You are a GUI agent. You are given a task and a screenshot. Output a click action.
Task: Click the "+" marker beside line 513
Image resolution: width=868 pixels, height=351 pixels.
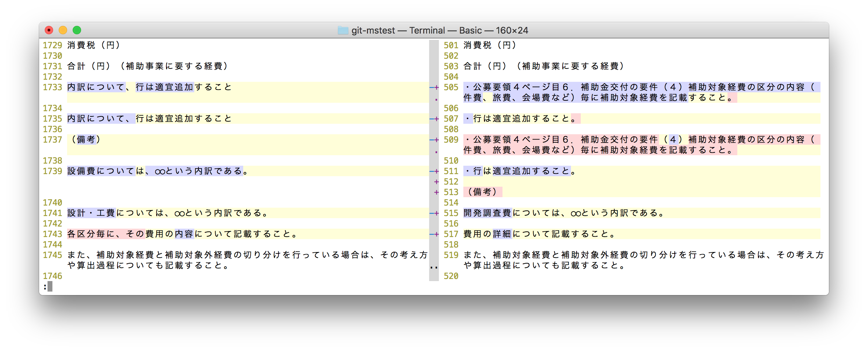436,192
